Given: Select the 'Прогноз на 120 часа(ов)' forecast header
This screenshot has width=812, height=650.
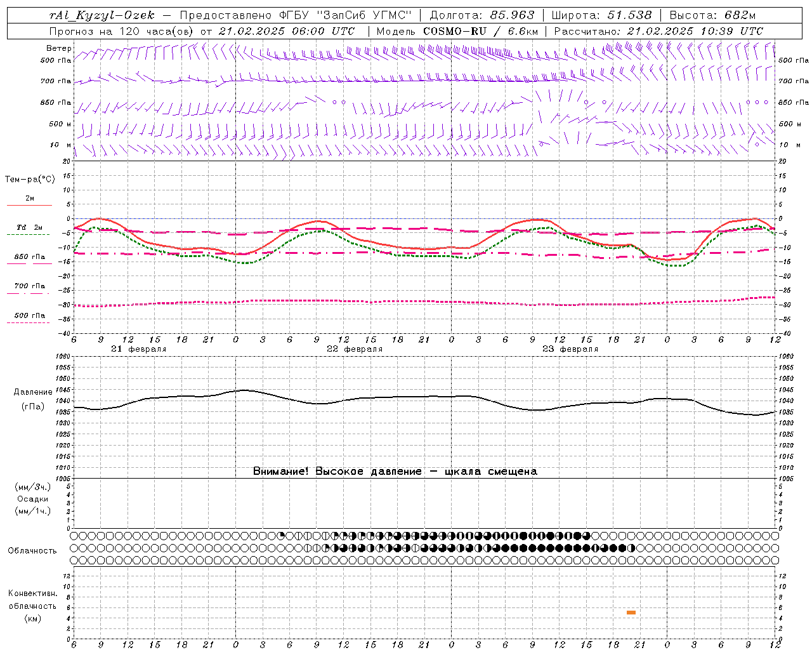Looking at the screenshot, I should [x=121, y=31].
